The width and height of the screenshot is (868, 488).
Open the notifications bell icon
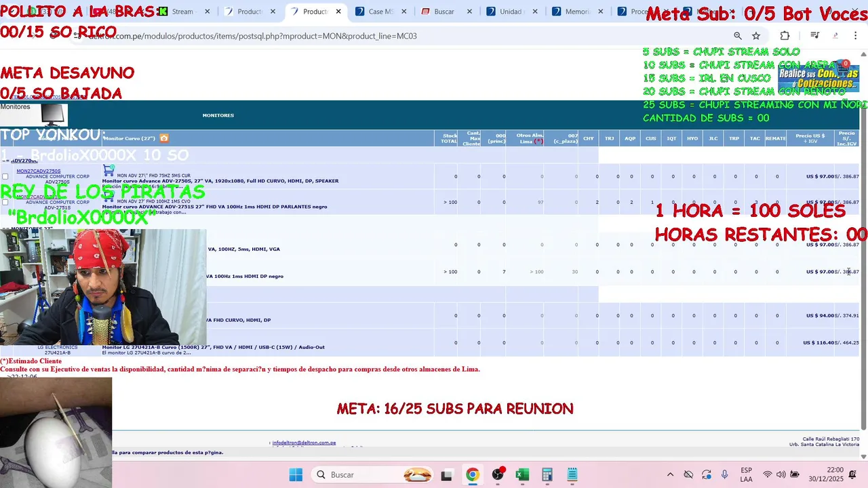pyautogui.click(x=852, y=474)
